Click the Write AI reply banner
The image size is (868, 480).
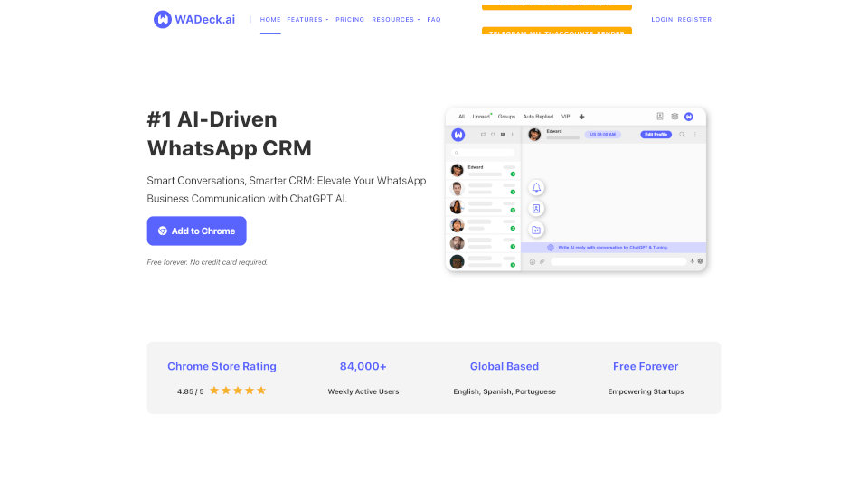click(x=613, y=248)
